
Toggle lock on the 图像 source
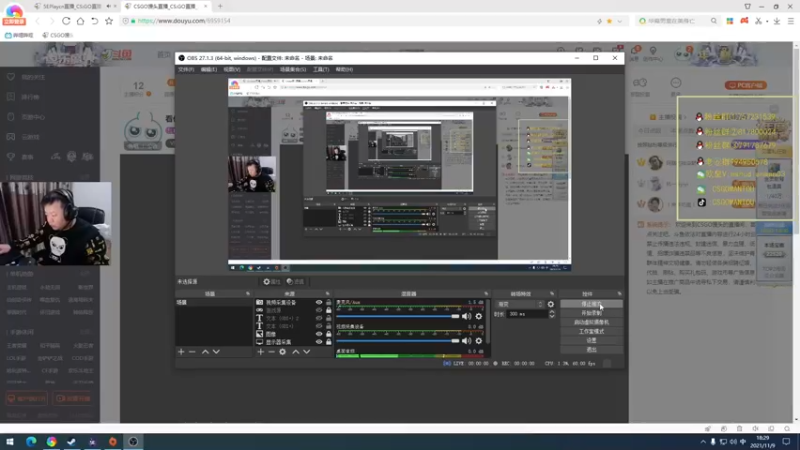point(329,334)
